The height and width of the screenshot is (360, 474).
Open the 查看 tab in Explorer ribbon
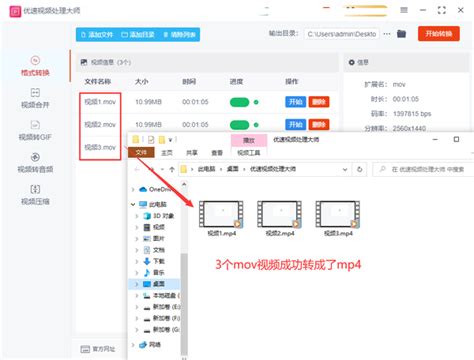[x=217, y=153]
